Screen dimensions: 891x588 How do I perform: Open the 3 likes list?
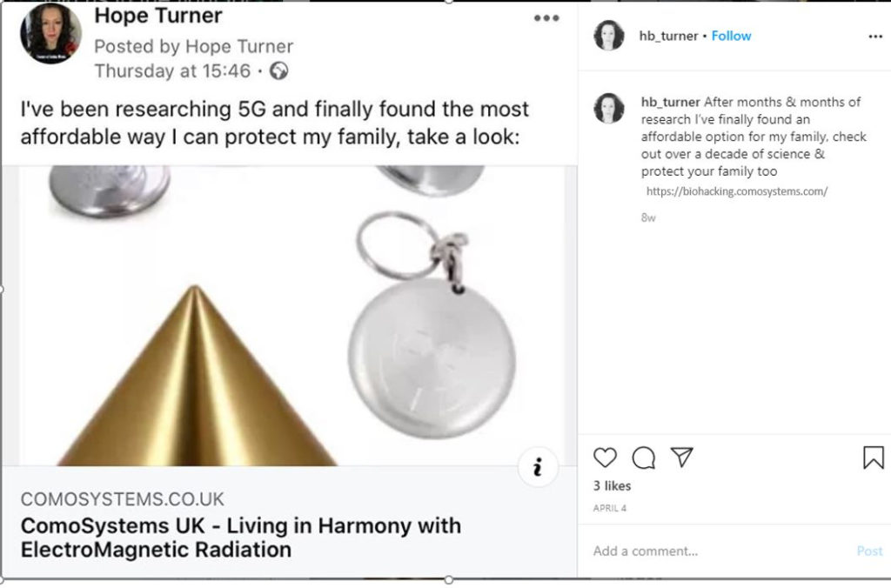(612, 485)
